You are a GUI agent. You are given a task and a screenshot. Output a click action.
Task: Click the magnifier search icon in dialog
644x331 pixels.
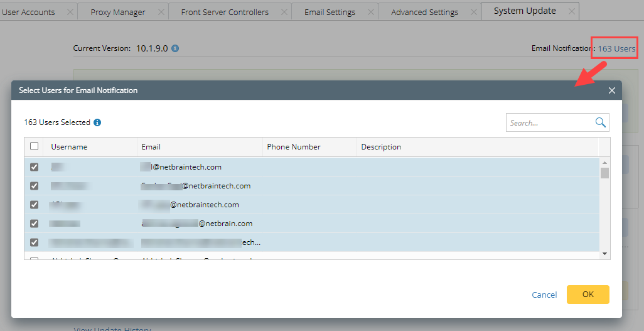click(601, 122)
